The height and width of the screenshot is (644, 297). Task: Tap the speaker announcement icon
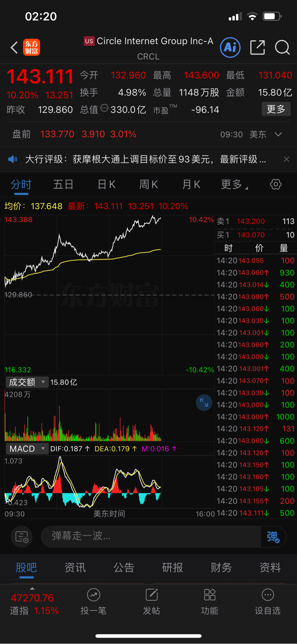tap(13, 159)
